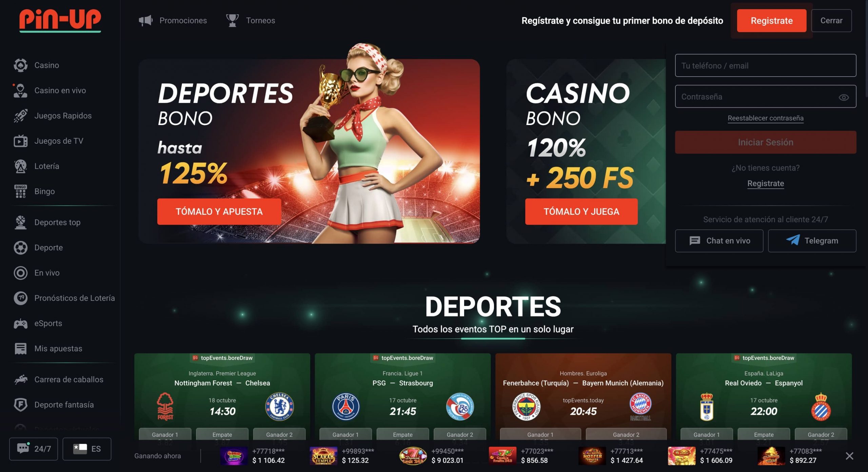Select the Scarab Temple winner thumbnail

[x=323, y=456]
